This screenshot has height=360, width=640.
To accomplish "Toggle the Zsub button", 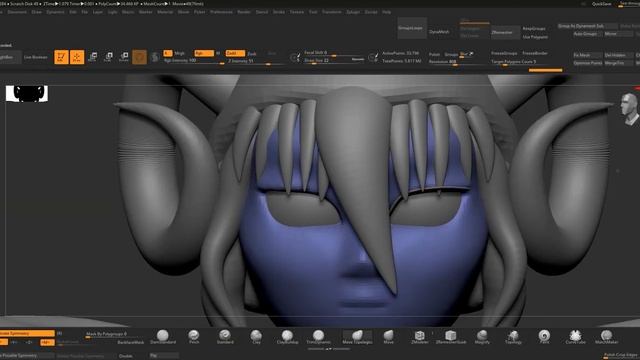I will tap(252, 53).
